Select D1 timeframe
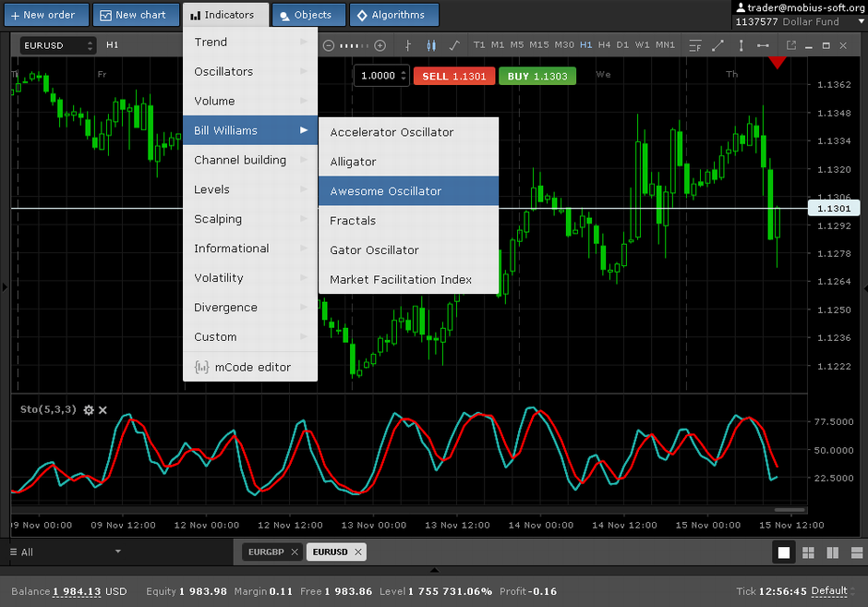Screen dimensions: 868x607 (x=622, y=45)
